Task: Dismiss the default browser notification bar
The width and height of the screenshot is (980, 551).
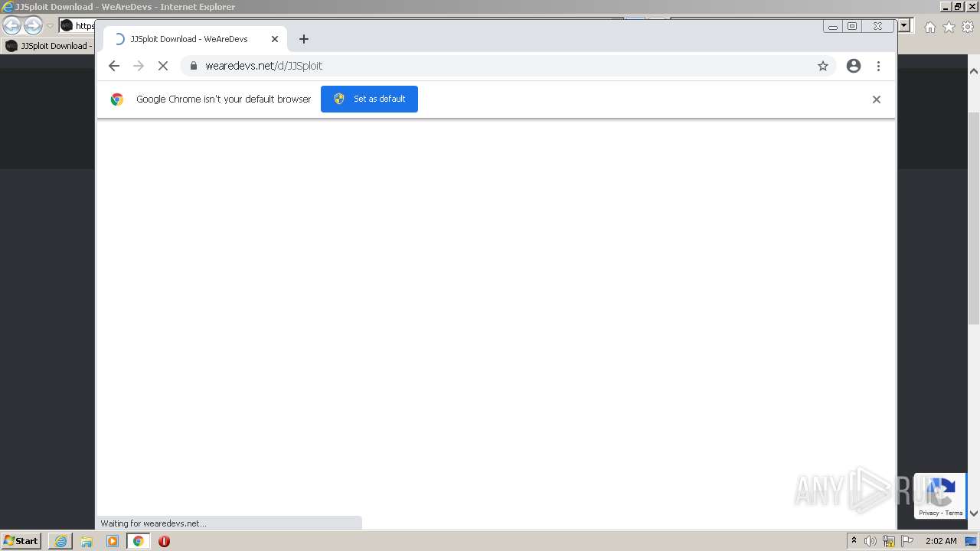Action: 877,99
